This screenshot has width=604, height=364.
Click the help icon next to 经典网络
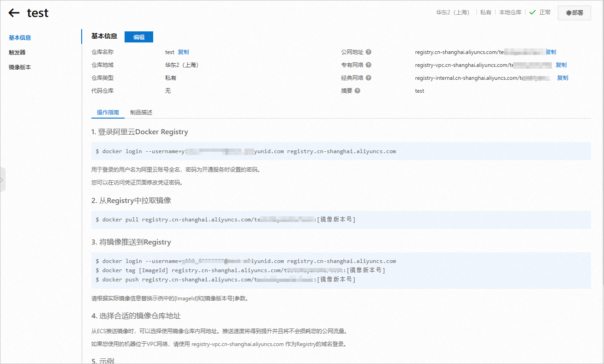369,78
